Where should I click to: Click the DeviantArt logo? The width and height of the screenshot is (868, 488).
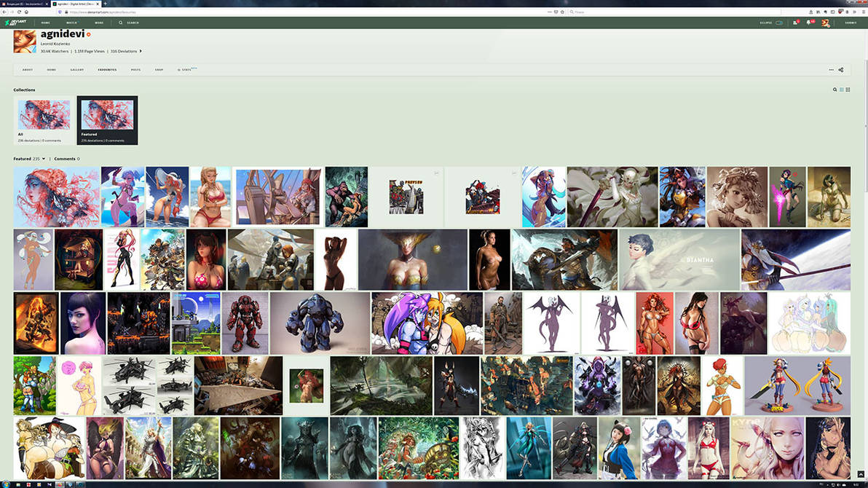15,23
